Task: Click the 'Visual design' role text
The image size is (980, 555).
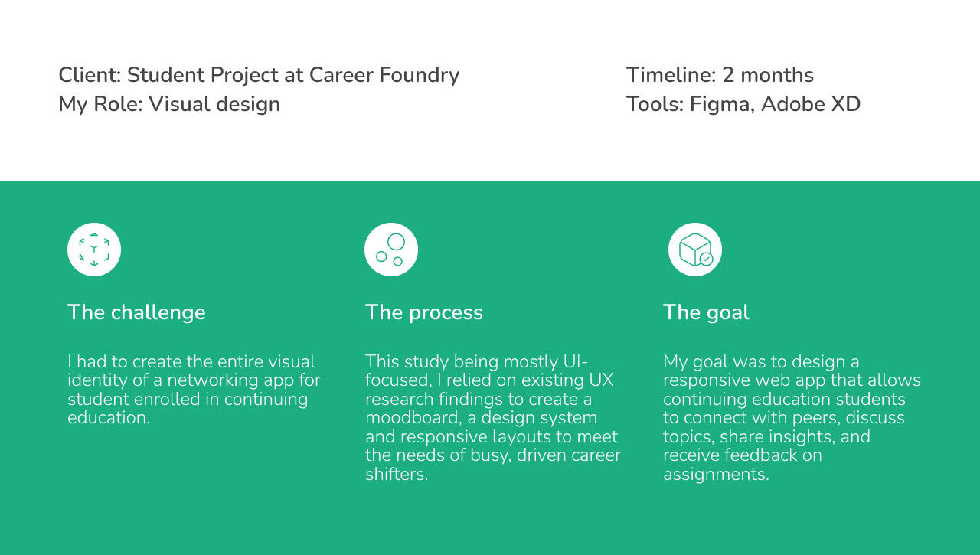Action: [214, 104]
